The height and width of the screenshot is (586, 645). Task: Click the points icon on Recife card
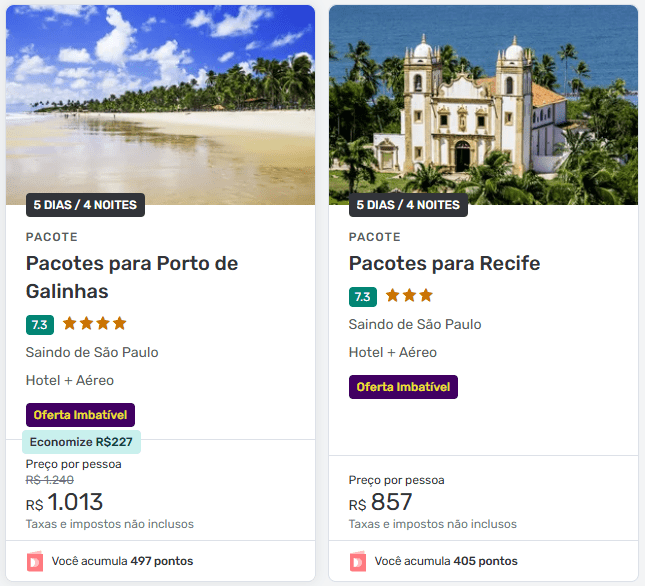coord(359,561)
